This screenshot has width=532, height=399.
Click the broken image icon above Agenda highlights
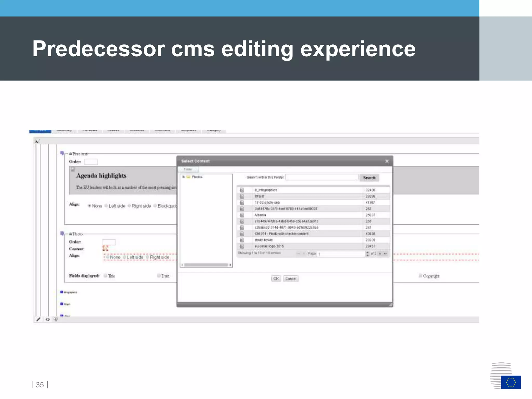point(73,169)
